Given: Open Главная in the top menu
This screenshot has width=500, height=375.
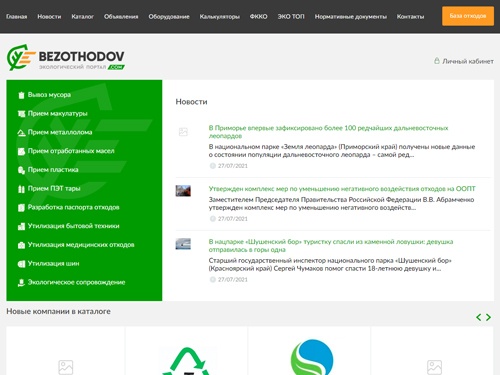Looking at the screenshot, I should [17, 16].
